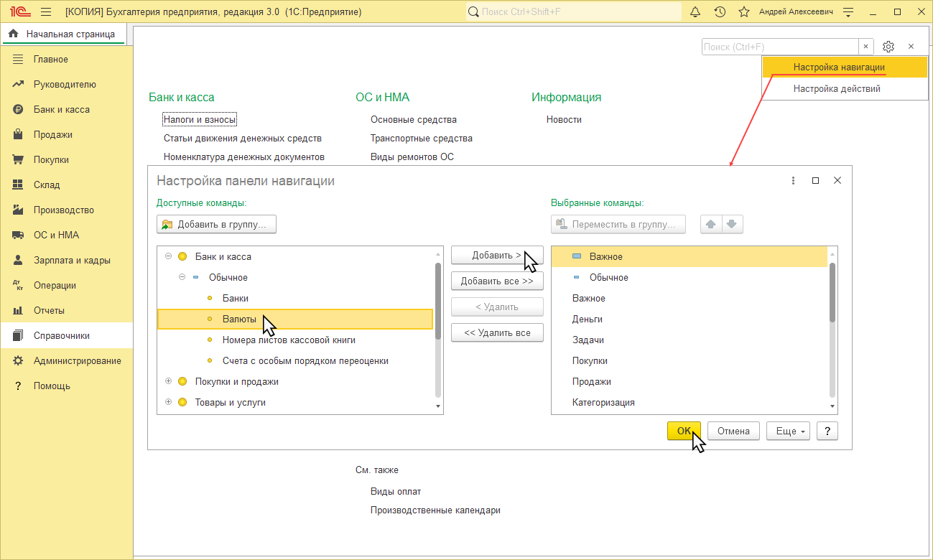This screenshot has width=933, height=560.
Task: Open Номенклатура денежных документов link
Action: 244,157
